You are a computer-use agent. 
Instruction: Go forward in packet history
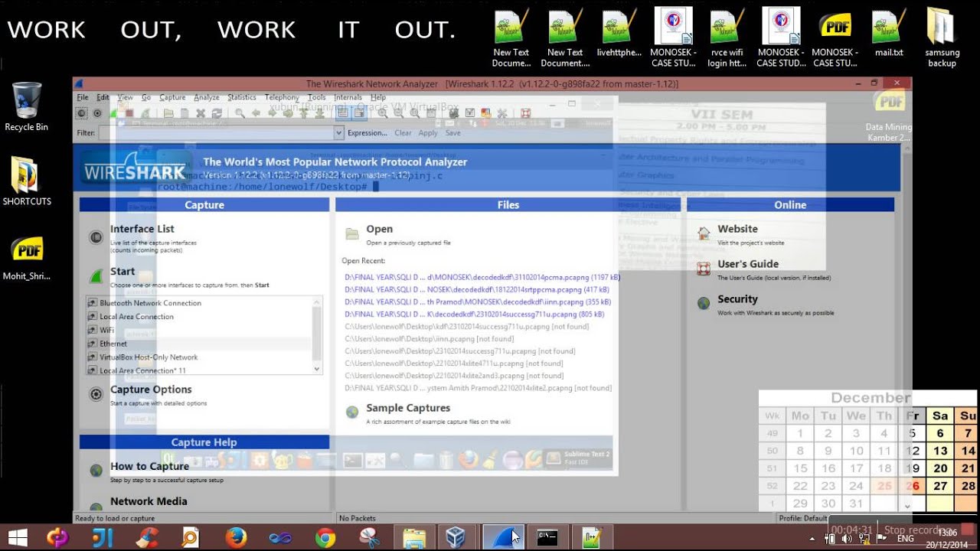pyautogui.click(x=272, y=113)
